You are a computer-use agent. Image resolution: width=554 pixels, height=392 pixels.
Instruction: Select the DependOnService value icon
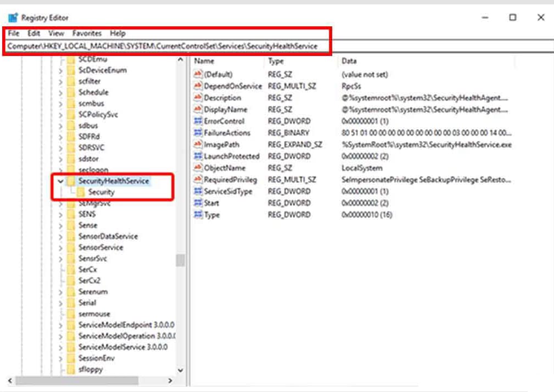pos(198,86)
